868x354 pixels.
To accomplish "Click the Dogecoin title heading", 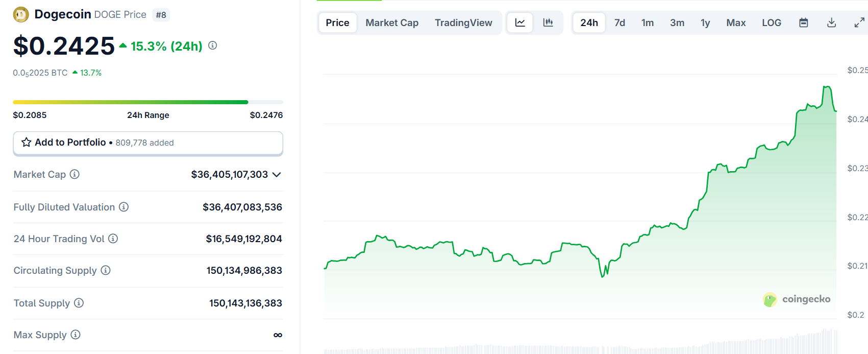I will pyautogui.click(x=63, y=14).
